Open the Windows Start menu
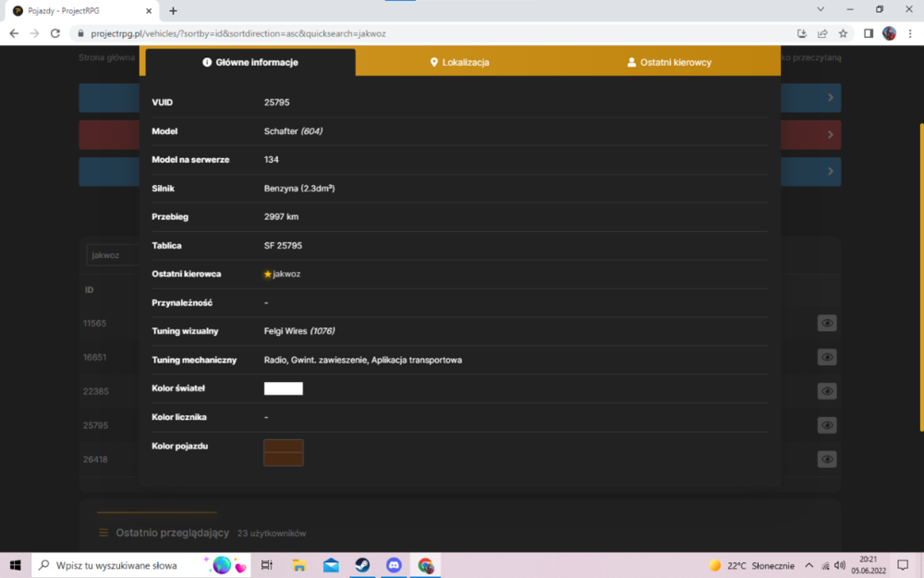Viewport: 924px width, 578px height. [15, 565]
